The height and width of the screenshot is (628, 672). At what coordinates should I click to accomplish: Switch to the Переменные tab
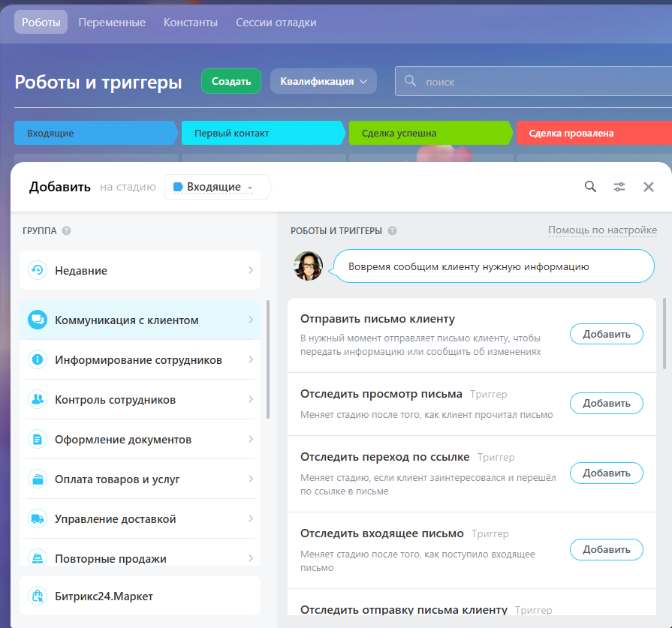pyautogui.click(x=112, y=23)
